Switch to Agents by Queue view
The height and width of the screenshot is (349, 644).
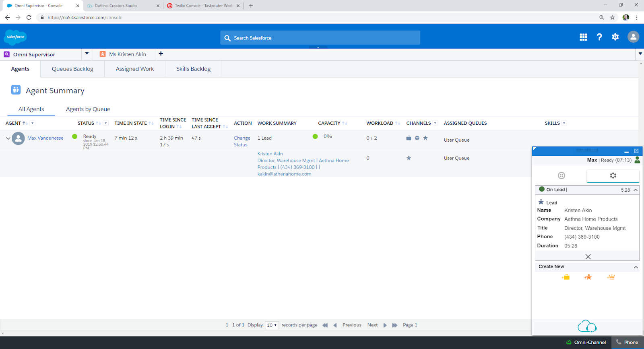coord(88,109)
